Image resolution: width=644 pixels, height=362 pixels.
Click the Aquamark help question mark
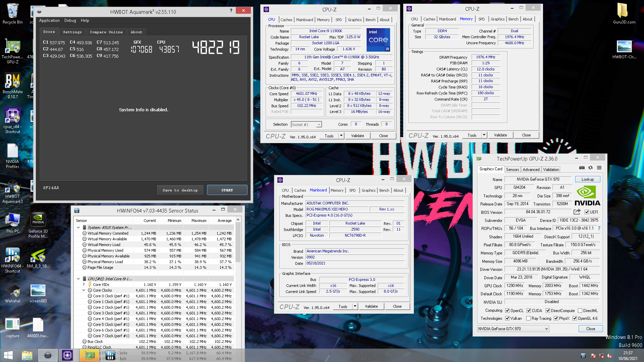(231, 10)
